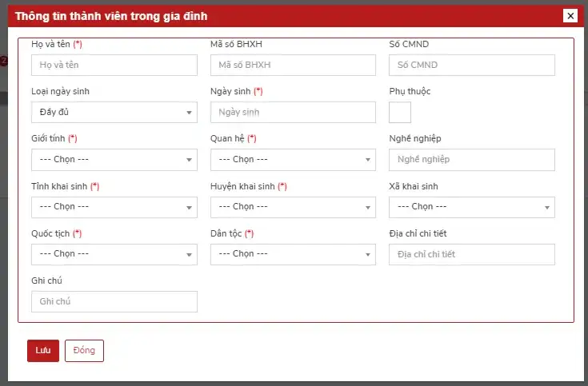Close the family member info dialog
Screen dimensions: 588x386
(x=570, y=16)
